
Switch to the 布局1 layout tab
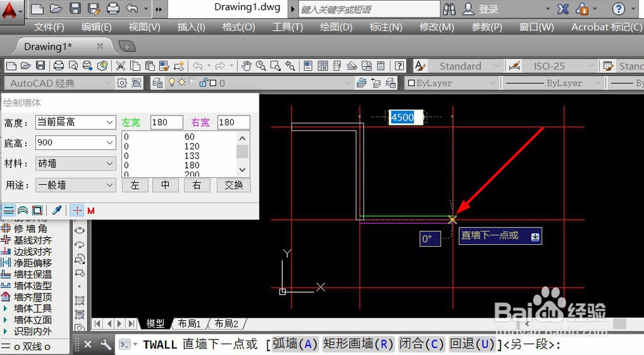(x=189, y=324)
